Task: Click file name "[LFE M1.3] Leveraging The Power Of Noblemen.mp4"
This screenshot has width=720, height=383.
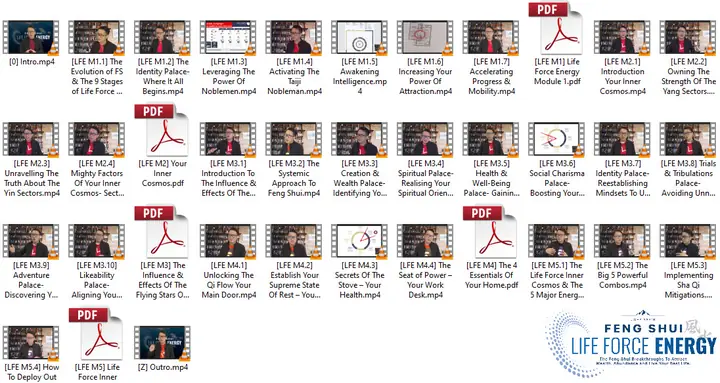Action: point(228,76)
